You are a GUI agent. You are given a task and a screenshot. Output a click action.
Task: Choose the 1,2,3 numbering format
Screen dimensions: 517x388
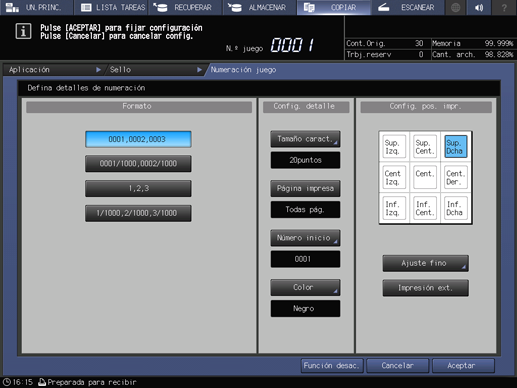click(x=138, y=188)
